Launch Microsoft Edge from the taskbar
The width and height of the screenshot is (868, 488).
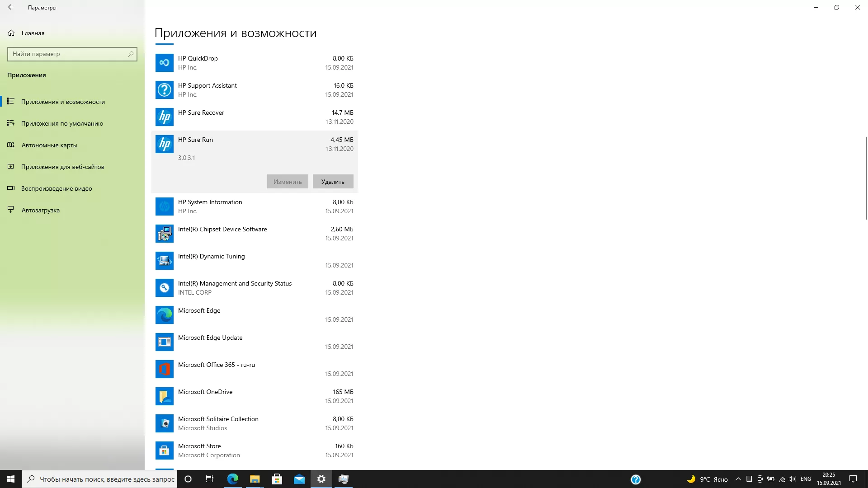pyautogui.click(x=233, y=479)
